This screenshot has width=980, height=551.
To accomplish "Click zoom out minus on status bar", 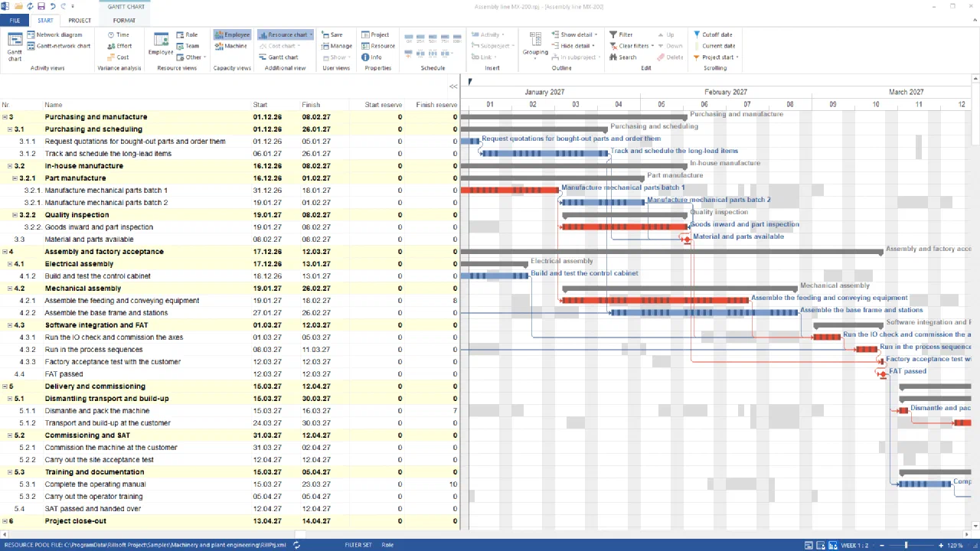I will coord(883,545).
